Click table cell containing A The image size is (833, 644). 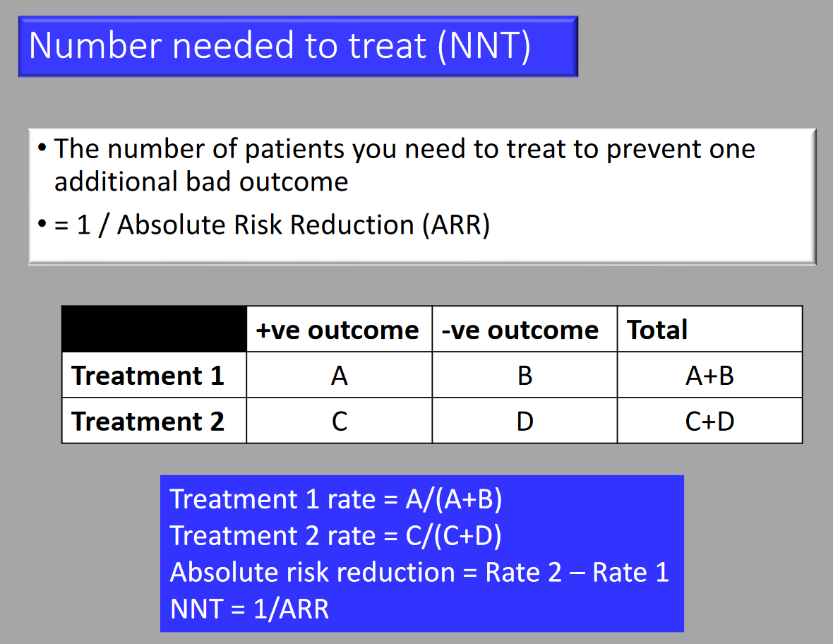click(339, 374)
